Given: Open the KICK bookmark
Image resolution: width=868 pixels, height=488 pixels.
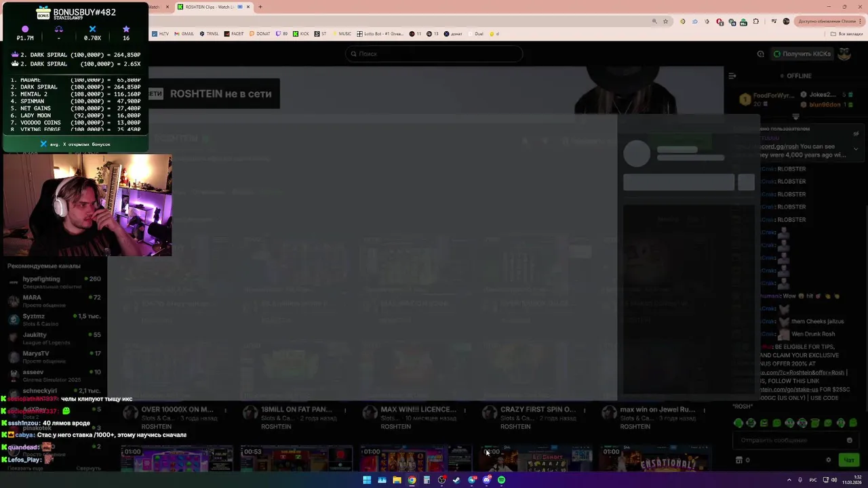Looking at the screenshot, I should click(301, 33).
